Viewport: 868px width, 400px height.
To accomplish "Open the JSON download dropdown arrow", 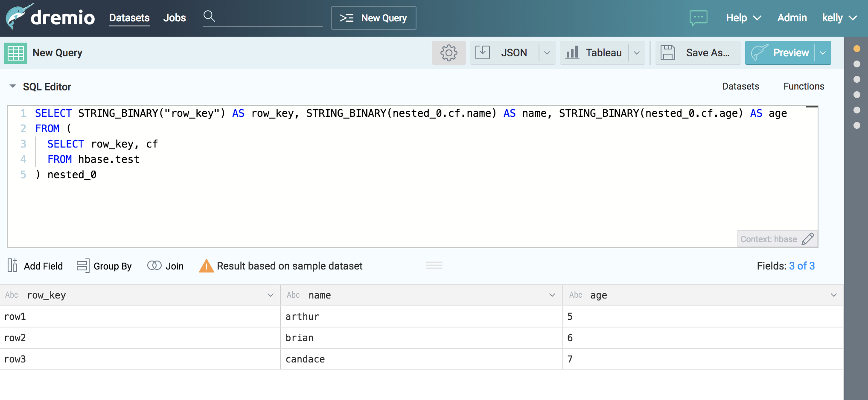I will [x=547, y=53].
